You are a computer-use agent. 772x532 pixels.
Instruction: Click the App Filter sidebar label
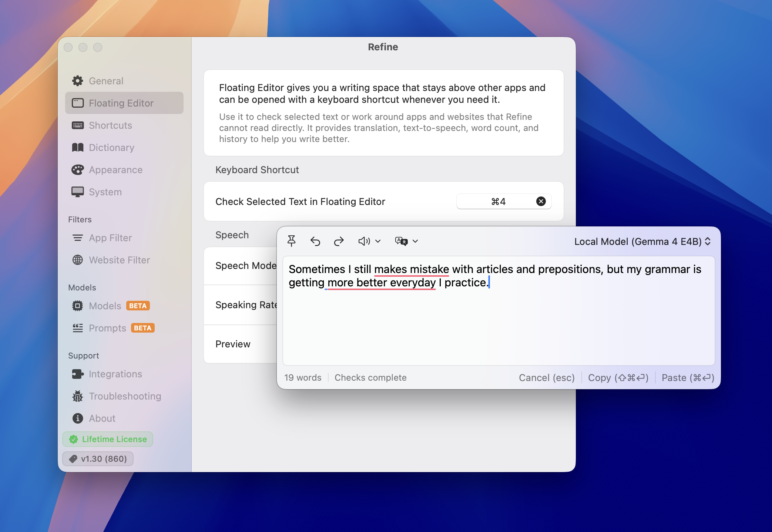click(x=110, y=238)
